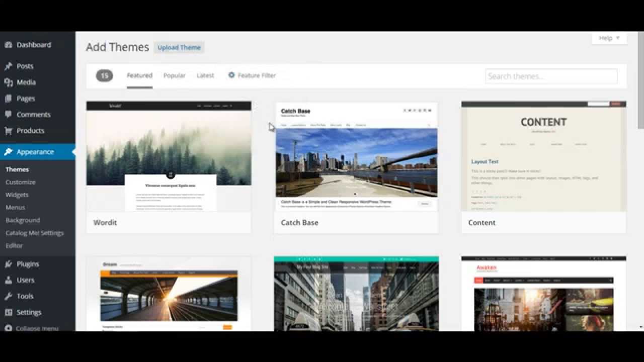
Task: Select the Content theme thumbnail
Action: coord(544,156)
